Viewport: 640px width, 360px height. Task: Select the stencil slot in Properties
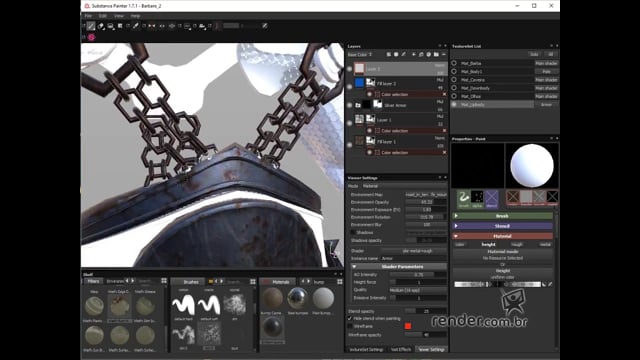pyautogui.click(x=491, y=198)
